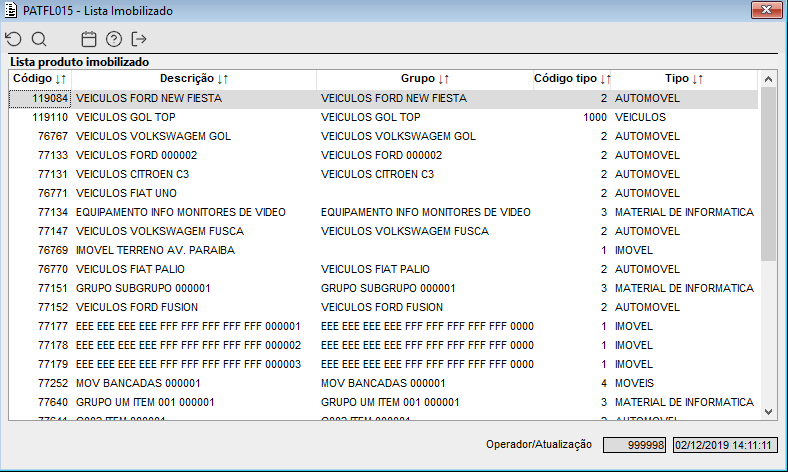788x472 pixels.
Task: Select row VEICULOS GOL TOP description
Action: 126,117
